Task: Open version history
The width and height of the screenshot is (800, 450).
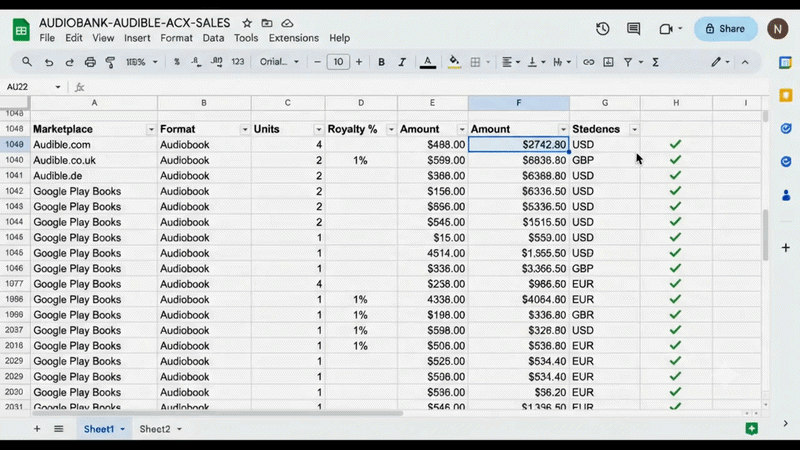Action: pos(603,29)
